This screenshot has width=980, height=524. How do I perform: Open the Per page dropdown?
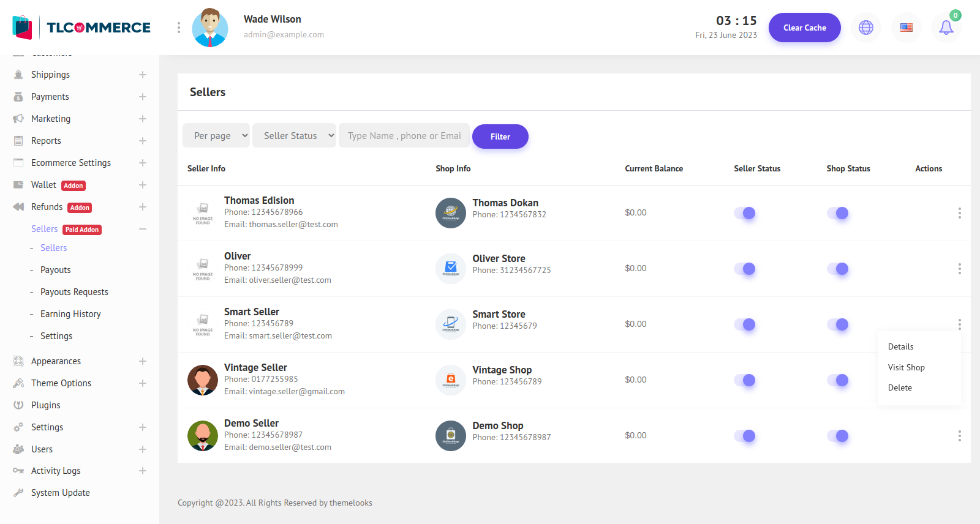coord(216,136)
